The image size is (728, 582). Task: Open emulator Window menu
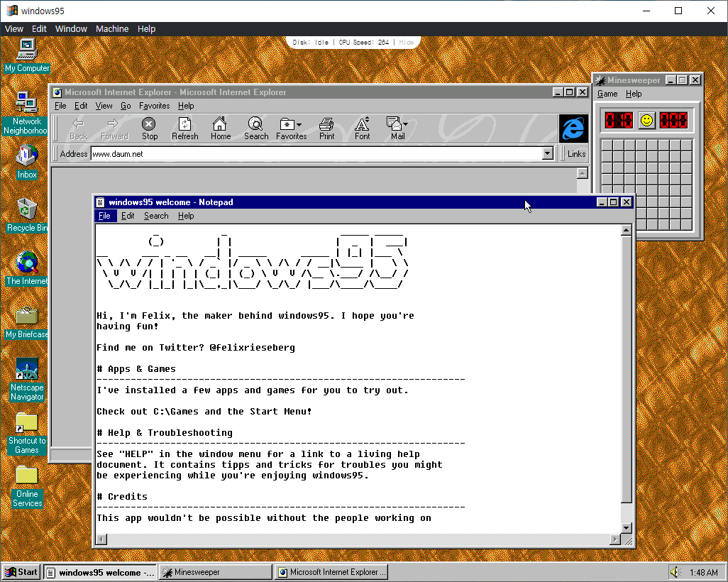71,29
